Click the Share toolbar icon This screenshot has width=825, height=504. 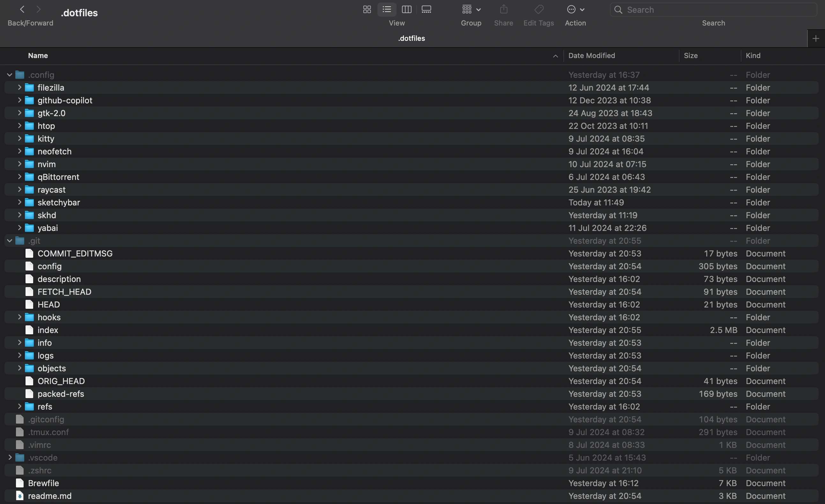point(503,9)
